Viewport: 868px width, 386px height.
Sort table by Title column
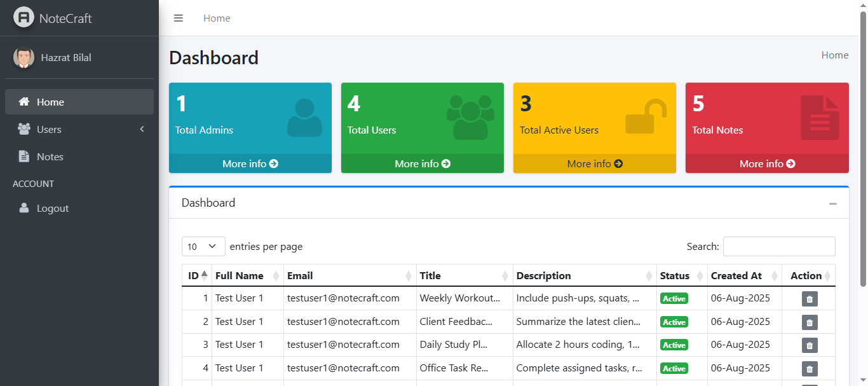(465, 276)
